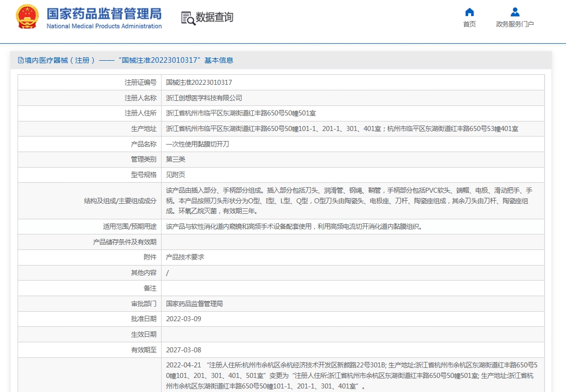Click the 生效日期 row label
The image size is (566, 392).
pos(144,335)
